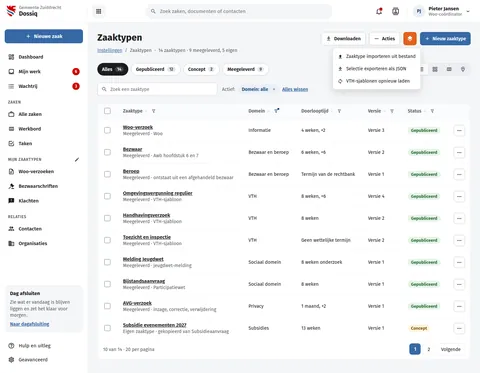Image resolution: width=480 pixels, height=373 pixels.
Task: Focus the global search field
Action: coord(239,11)
